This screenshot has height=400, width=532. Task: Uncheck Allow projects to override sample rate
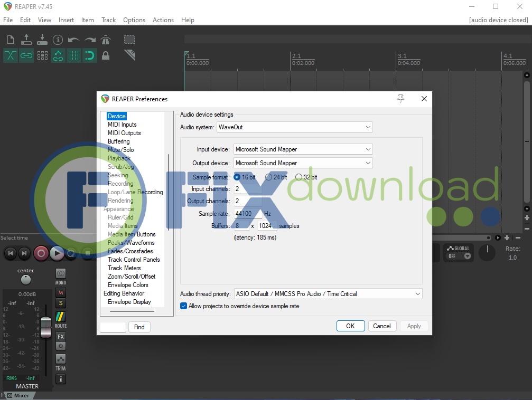184,306
